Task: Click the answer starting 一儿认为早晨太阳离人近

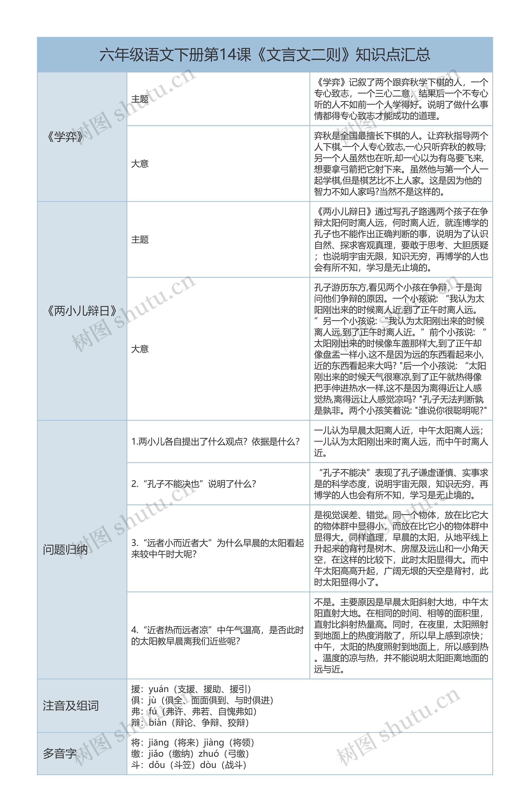Action: (401, 442)
